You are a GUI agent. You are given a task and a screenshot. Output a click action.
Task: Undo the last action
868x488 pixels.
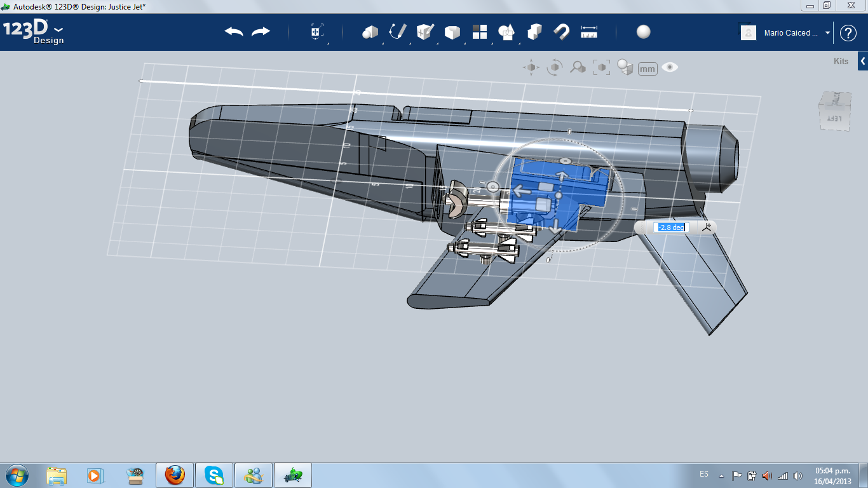click(234, 32)
